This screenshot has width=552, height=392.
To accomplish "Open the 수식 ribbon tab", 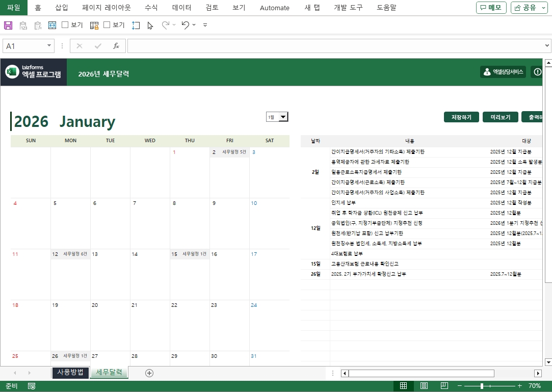I will coord(151,8).
